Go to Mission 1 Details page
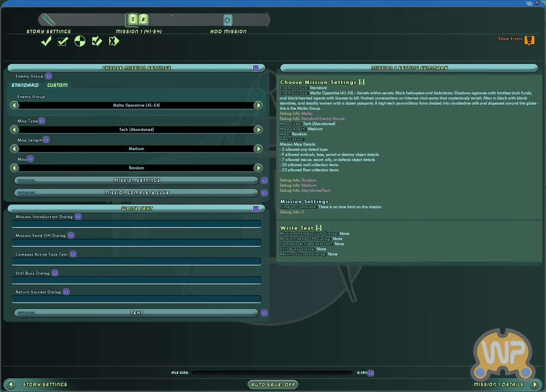 534,384
